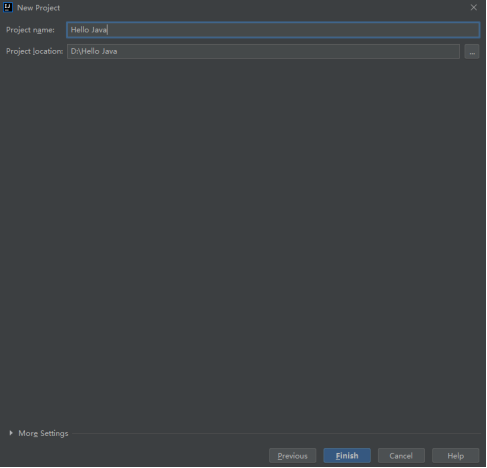Click the 'D:\Hello Java' path text

94,51
